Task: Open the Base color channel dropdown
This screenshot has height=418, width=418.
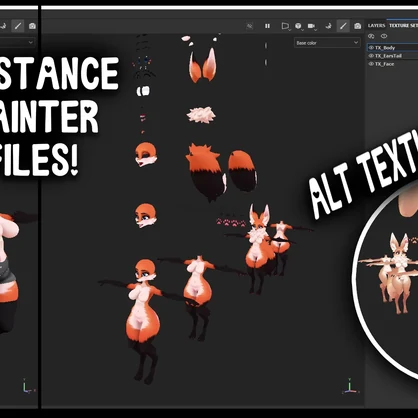Action: coord(327,43)
